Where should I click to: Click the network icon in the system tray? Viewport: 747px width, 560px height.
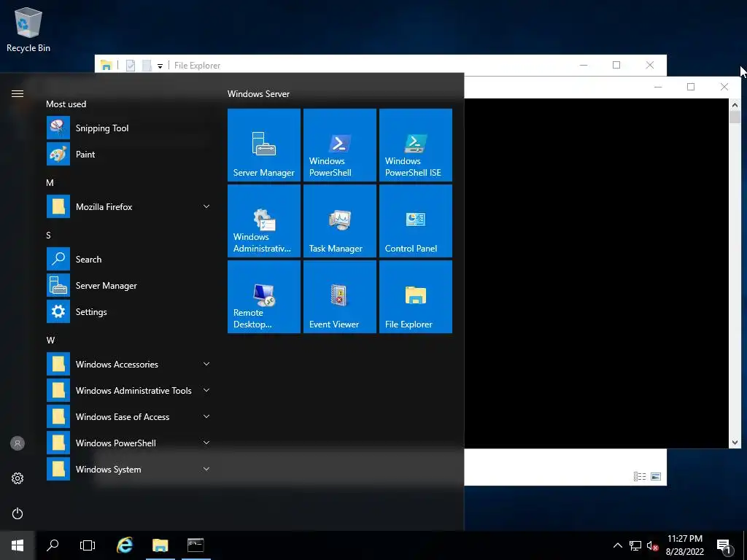(x=635, y=545)
